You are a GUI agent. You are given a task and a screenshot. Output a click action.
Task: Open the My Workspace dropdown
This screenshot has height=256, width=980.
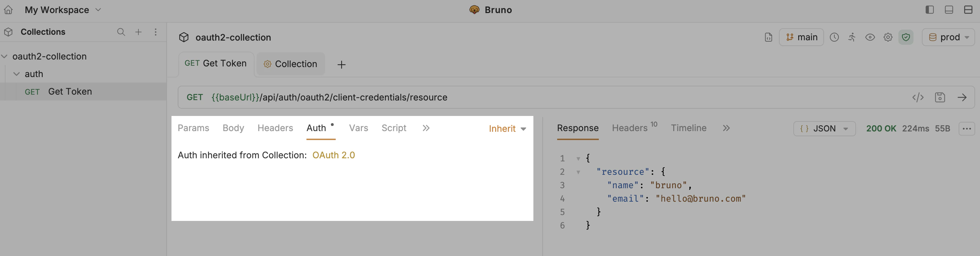[x=63, y=10]
